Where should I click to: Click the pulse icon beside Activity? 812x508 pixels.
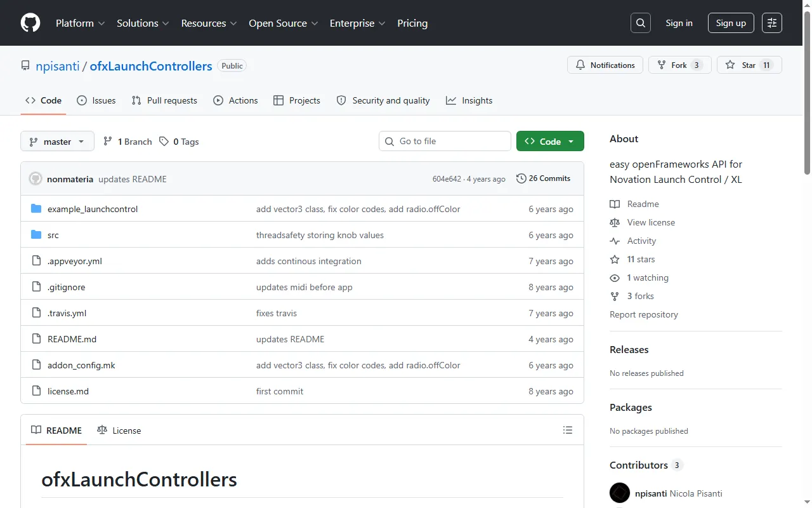[x=615, y=241]
